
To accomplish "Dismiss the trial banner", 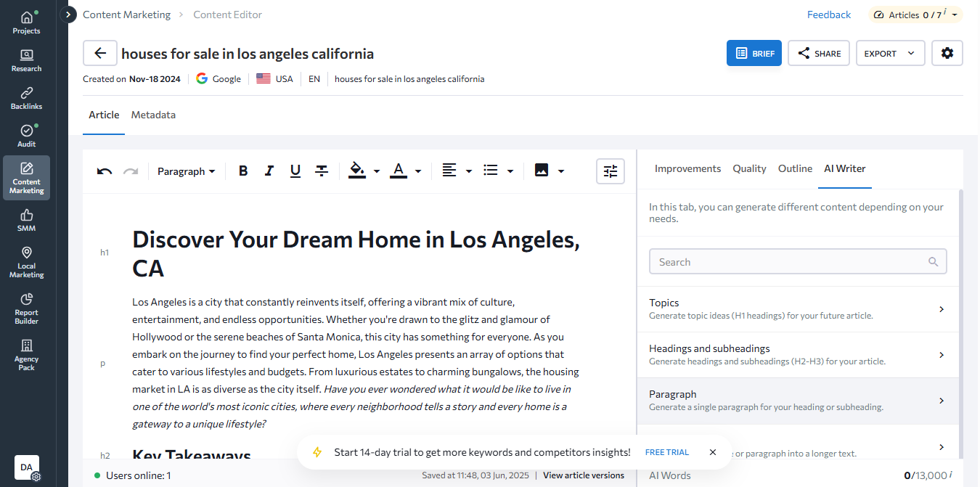I will click(713, 452).
